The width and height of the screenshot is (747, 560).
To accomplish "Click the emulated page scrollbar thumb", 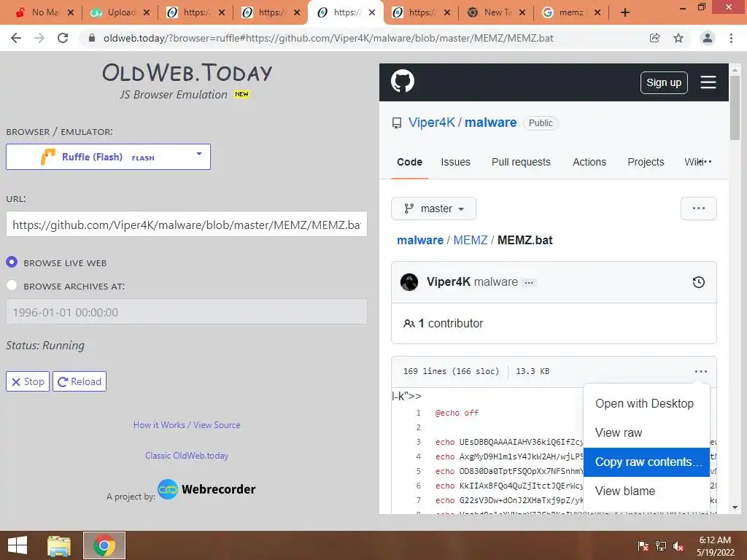I will pyautogui.click(x=735, y=107).
